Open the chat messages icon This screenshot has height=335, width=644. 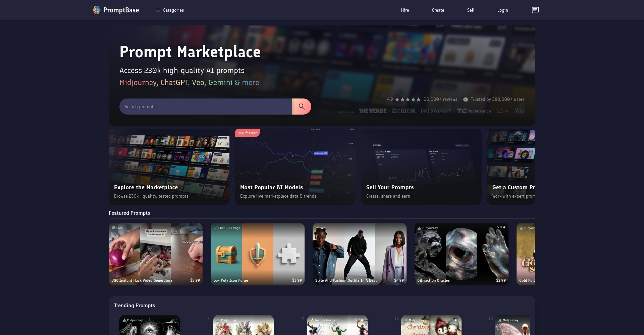click(535, 10)
